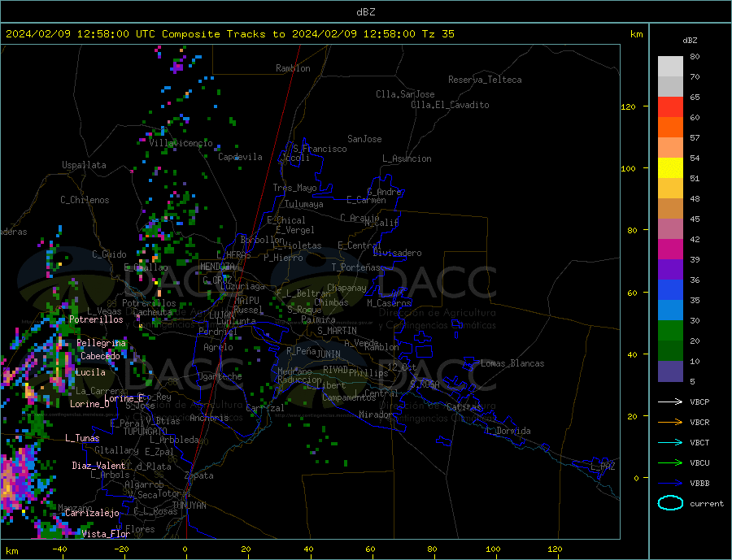Click the cyan 'current' ellipse symbol
Image resolution: width=732 pixels, height=560 pixels.
[670, 503]
